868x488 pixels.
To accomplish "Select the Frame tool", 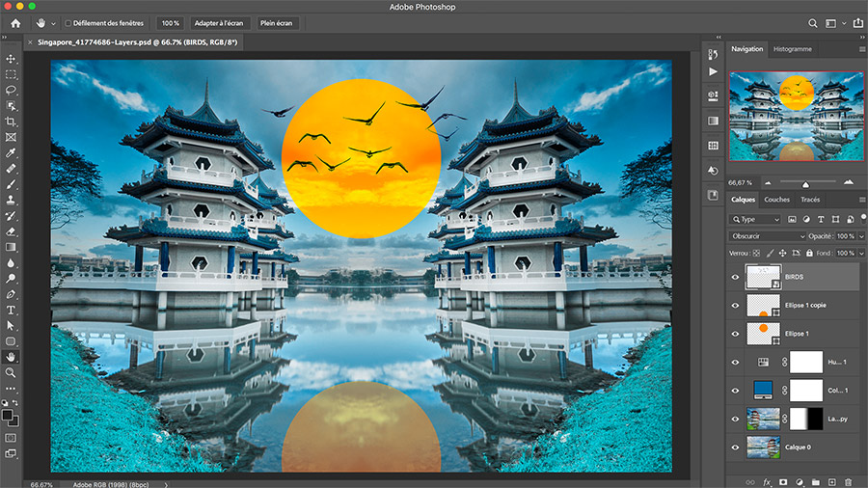I will (x=11, y=137).
